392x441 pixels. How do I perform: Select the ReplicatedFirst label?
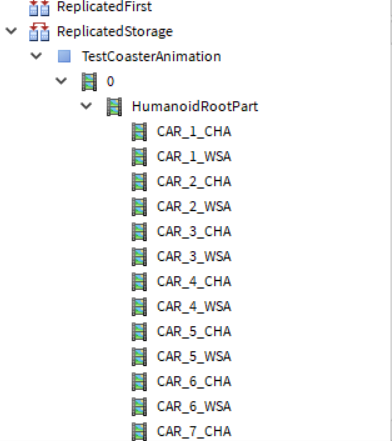[x=104, y=7]
